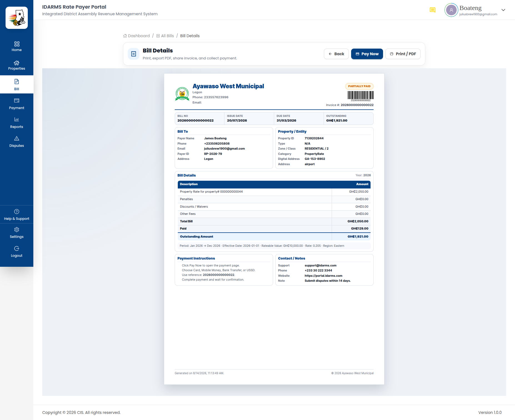Go to Dashboard breadcrumb
The image size is (515, 420).
136,36
